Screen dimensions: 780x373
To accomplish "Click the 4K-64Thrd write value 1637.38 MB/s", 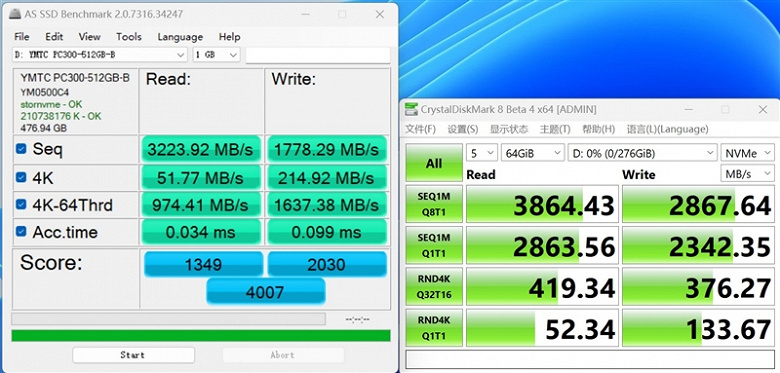I will (x=327, y=204).
